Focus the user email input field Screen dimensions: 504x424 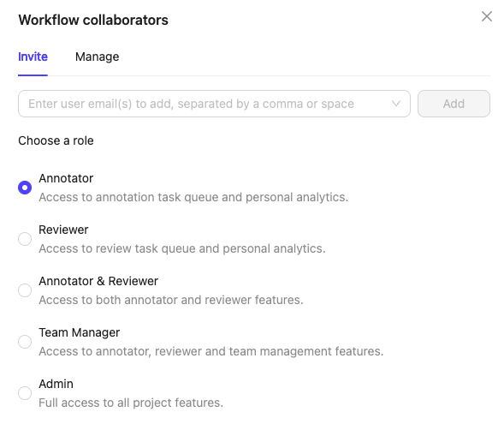tap(214, 104)
